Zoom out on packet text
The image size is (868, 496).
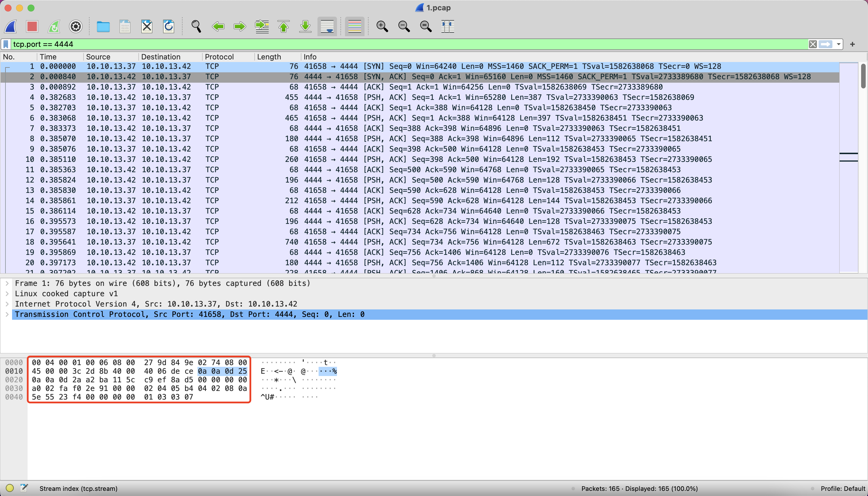pos(404,26)
